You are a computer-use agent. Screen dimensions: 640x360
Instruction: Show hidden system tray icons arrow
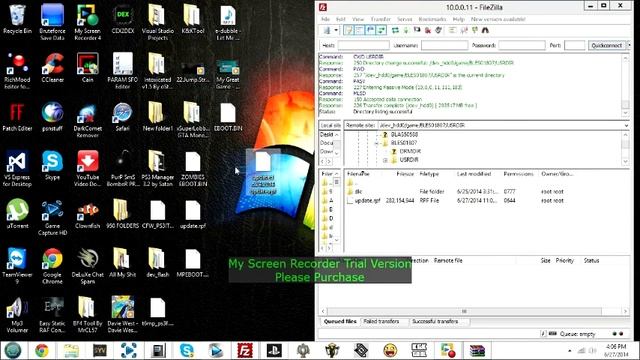[x=569, y=351]
